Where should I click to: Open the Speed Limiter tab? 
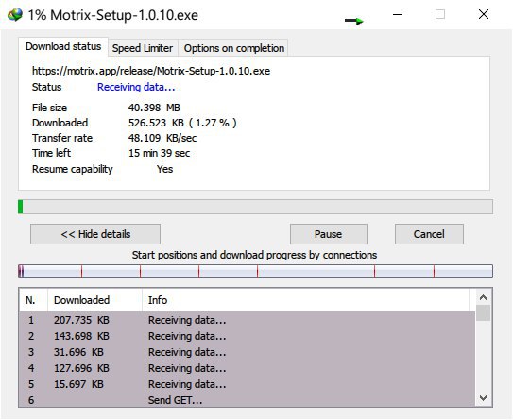tap(143, 48)
